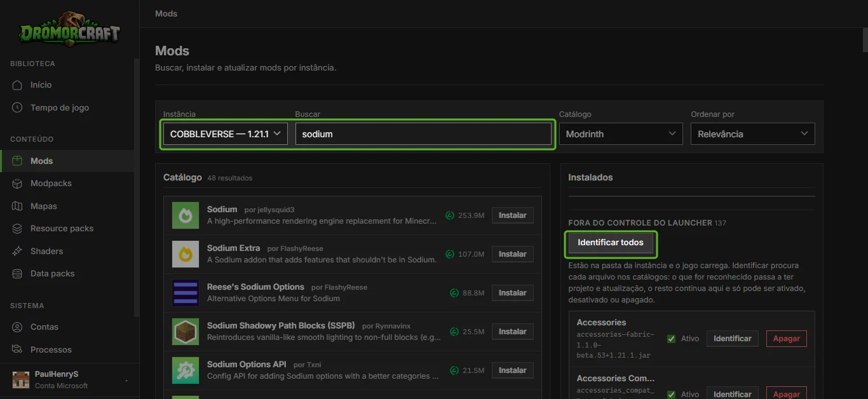
Task: Click the sidebar vertical scrollbar
Action: point(137,187)
